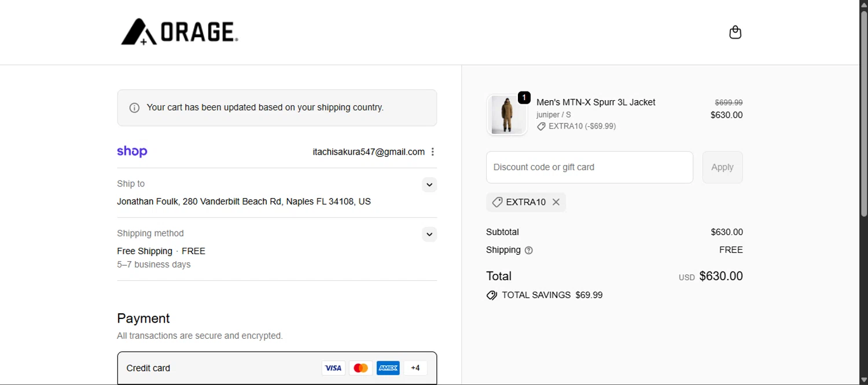868x385 pixels.
Task: Open the shopping bag cart icon
Action: tap(735, 32)
